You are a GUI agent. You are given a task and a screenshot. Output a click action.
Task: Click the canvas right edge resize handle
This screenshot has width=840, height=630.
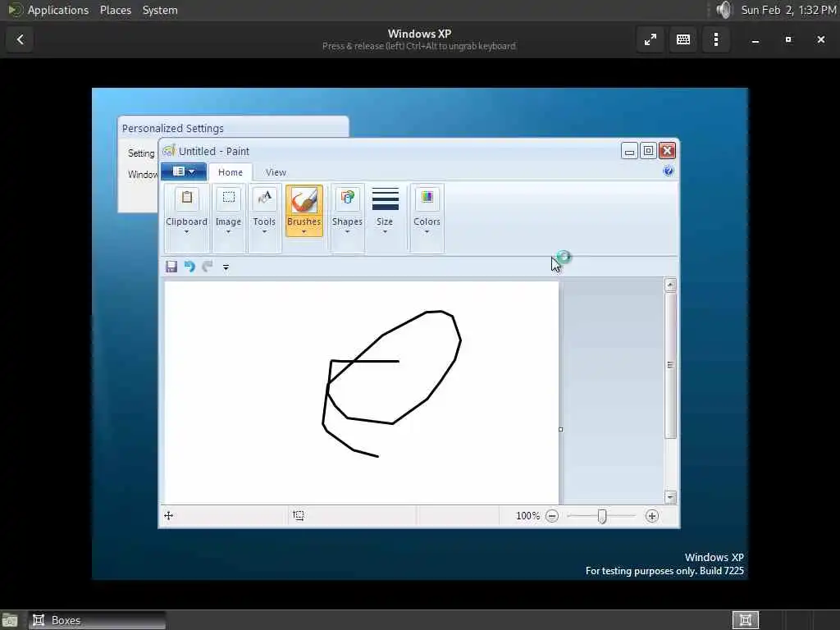pyautogui.click(x=561, y=429)
